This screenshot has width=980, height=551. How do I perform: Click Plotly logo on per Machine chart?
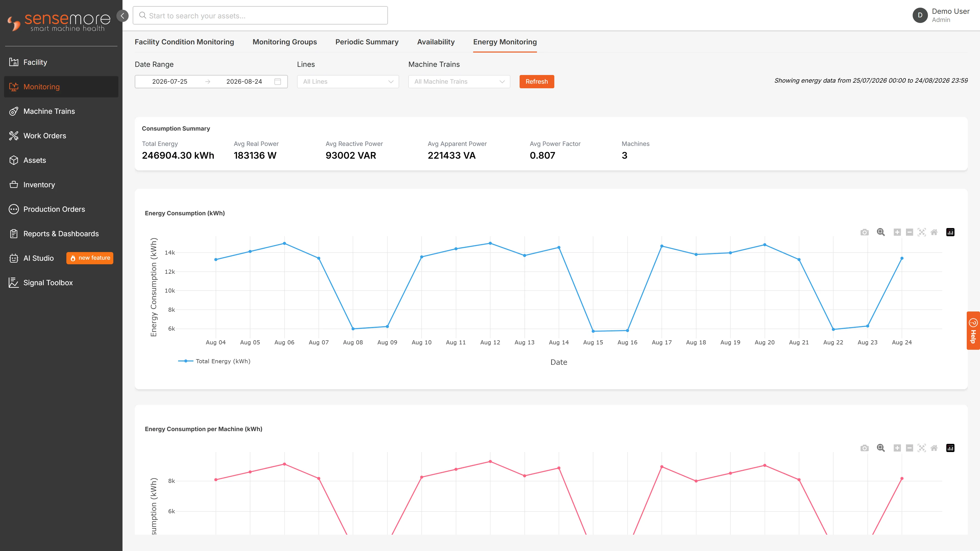coord(950,448)
